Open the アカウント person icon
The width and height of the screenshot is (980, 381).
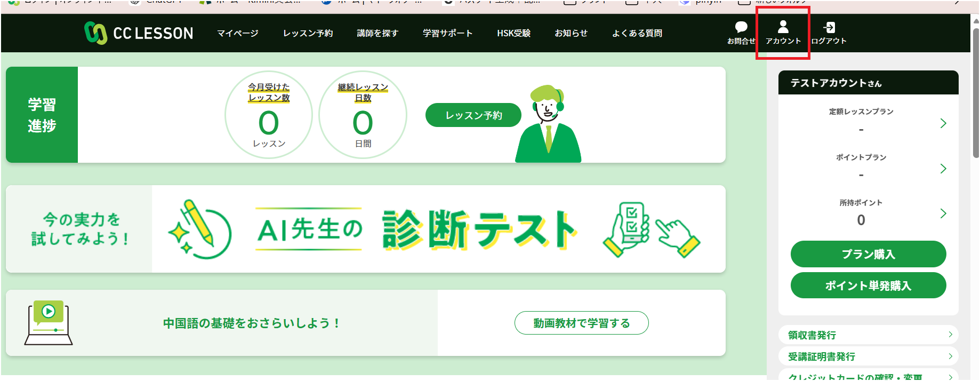pyautogui.click(x=783, y=27)
